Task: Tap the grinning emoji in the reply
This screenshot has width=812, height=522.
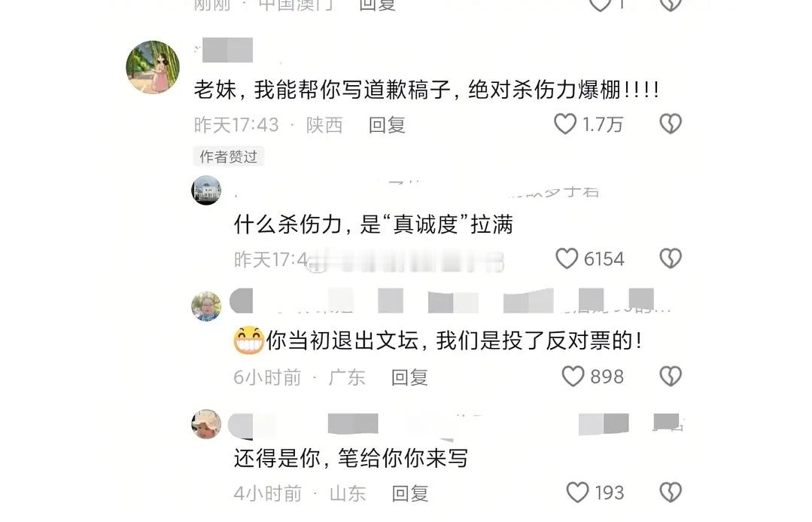Action: pos(248,340)
